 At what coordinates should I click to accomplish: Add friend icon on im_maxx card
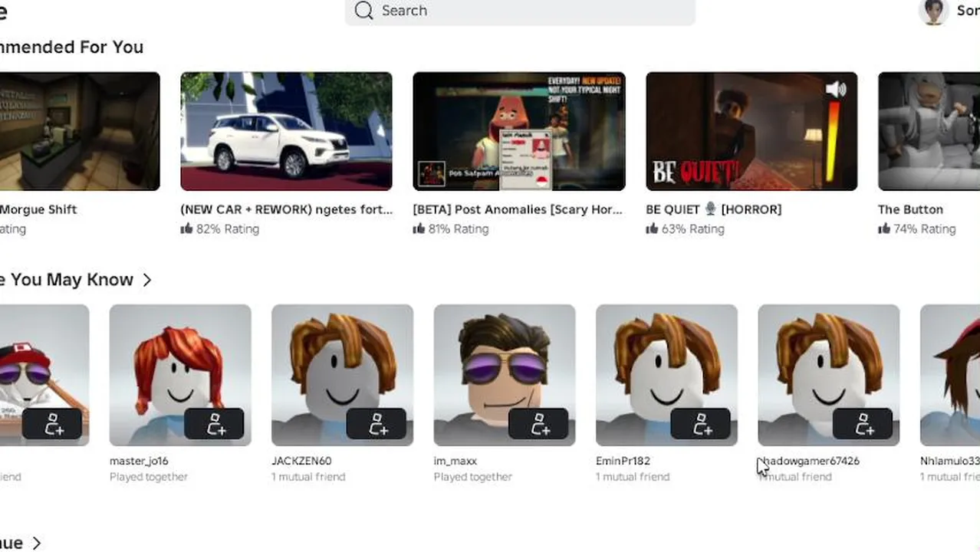[540, 424]
